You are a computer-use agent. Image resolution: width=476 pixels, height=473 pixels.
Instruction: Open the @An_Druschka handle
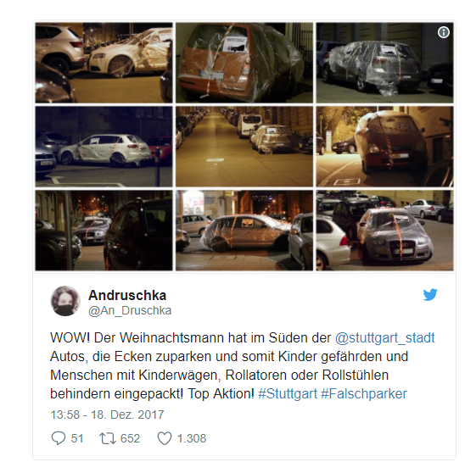(130, 310)
